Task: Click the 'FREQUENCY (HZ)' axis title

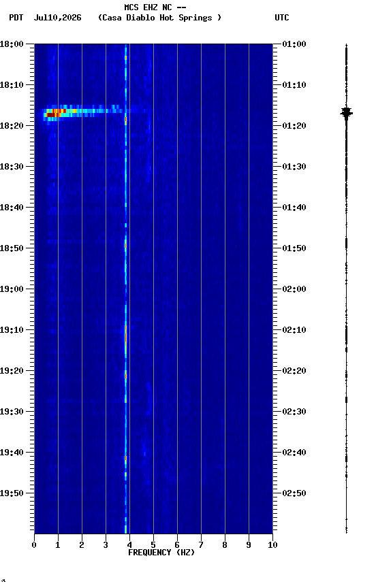Action: coord(161,553)
